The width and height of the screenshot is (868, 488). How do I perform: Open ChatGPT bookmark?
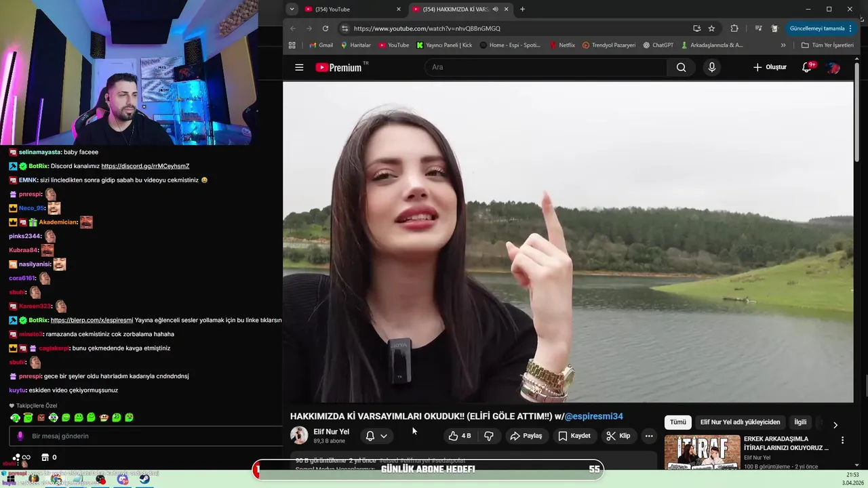[x=658, y=45]
